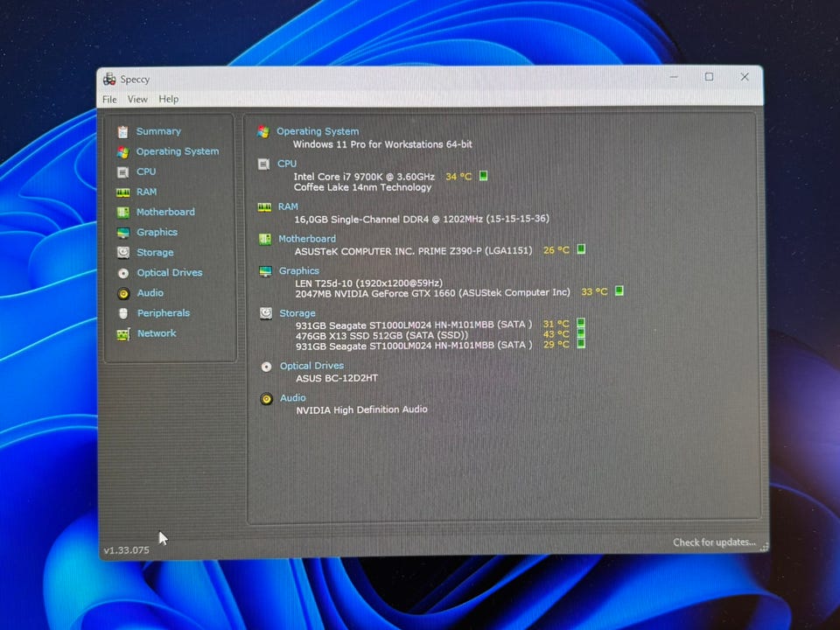
Task: Click the RAM icon in summary panel
Action: [x=264, y=207]
